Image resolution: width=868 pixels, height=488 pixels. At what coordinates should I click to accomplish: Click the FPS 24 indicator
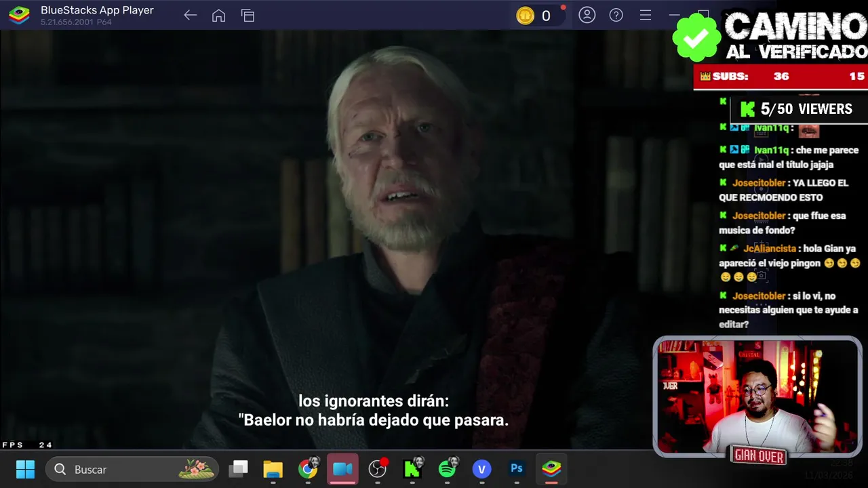click(x=27, y=445)
